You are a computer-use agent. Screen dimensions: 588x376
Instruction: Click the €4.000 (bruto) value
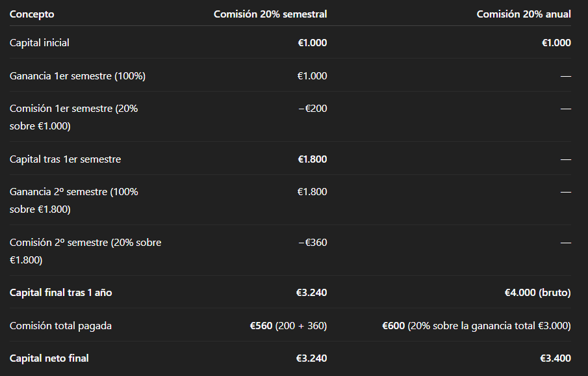click(537, 293)
